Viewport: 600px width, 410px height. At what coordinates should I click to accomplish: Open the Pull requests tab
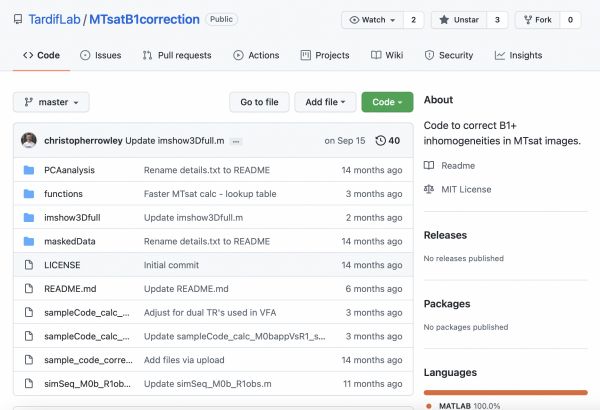click(x=175, y=56)
